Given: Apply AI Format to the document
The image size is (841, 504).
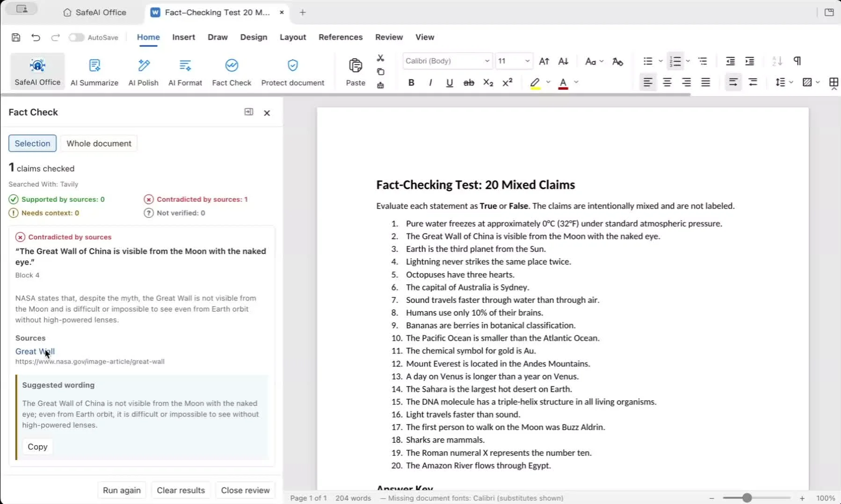Looking at the screenshot, I should click(185, 72).
